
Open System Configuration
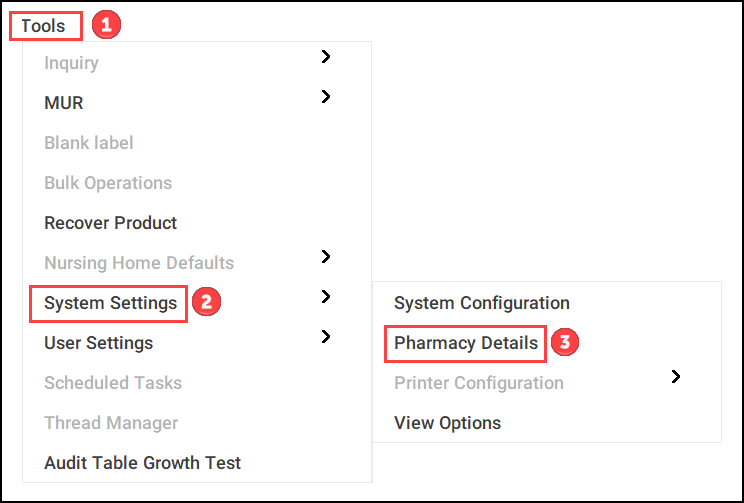481,303
